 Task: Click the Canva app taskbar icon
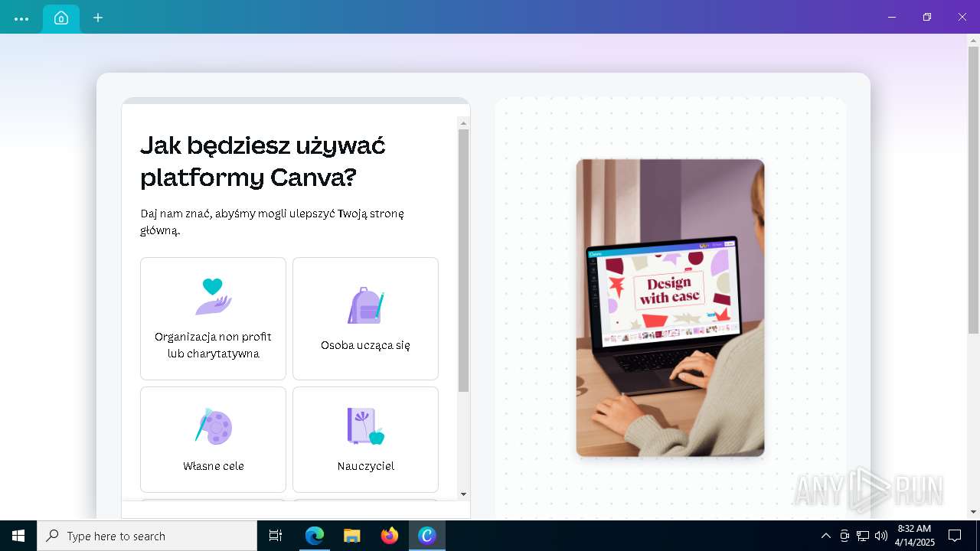click(427, 536)
